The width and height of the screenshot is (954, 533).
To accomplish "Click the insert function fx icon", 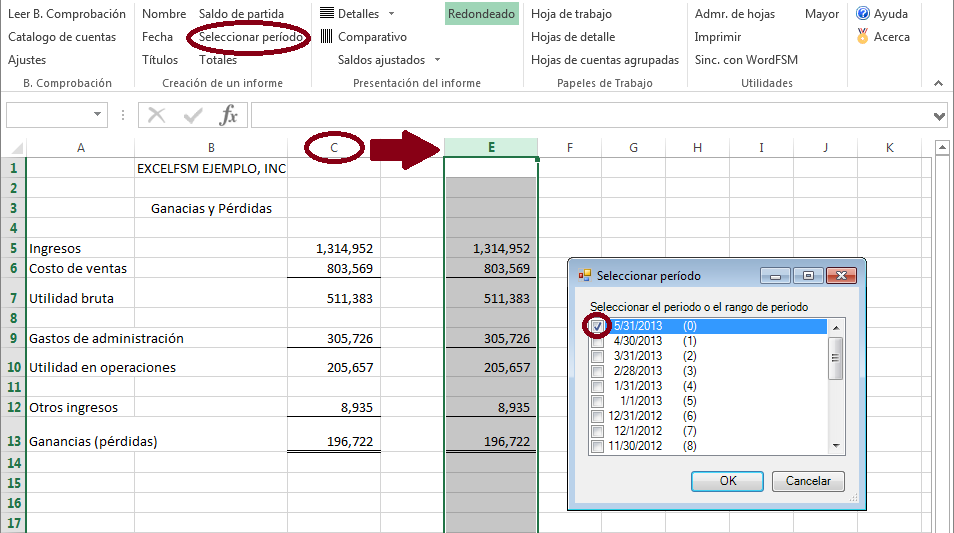I will [229, 115].
